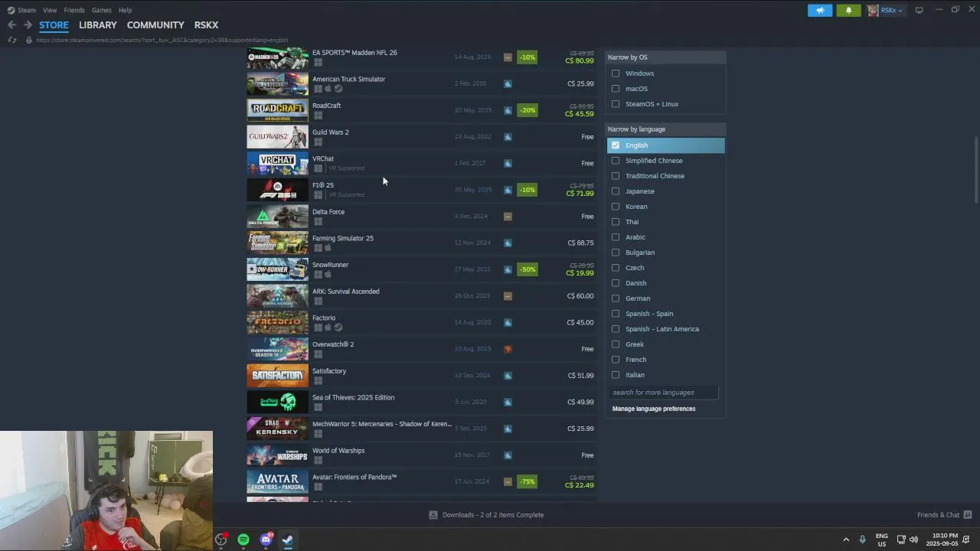Open Friends & Chat

click(x=944, y=515)
